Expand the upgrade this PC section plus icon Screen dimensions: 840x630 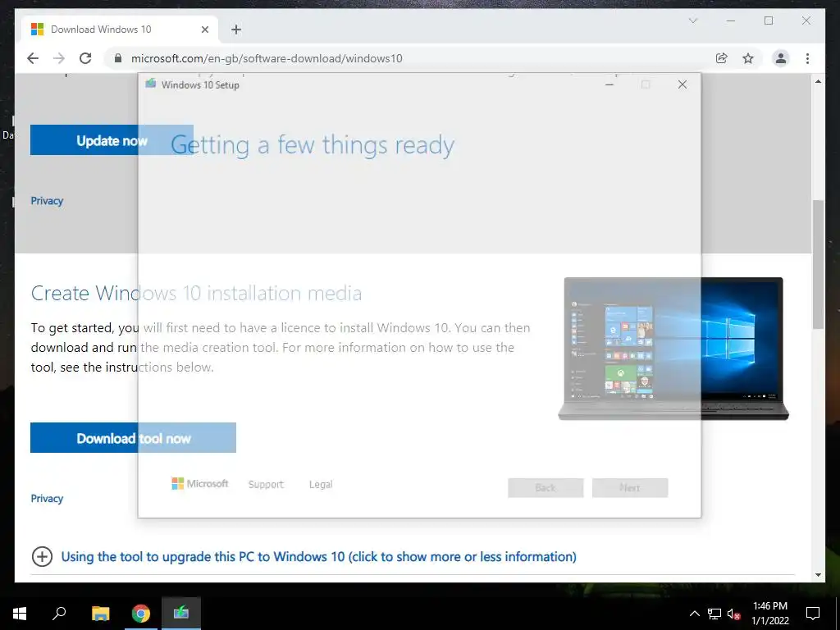point(43,557)
